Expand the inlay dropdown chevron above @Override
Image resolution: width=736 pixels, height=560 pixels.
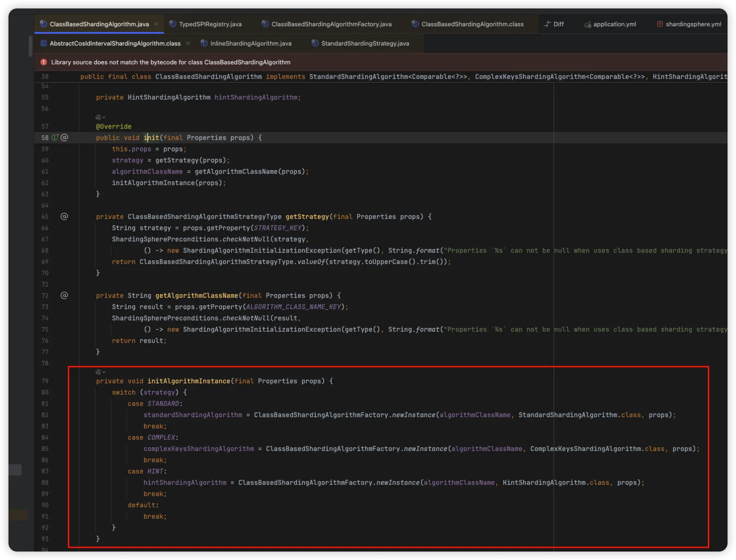click(104, 117)
